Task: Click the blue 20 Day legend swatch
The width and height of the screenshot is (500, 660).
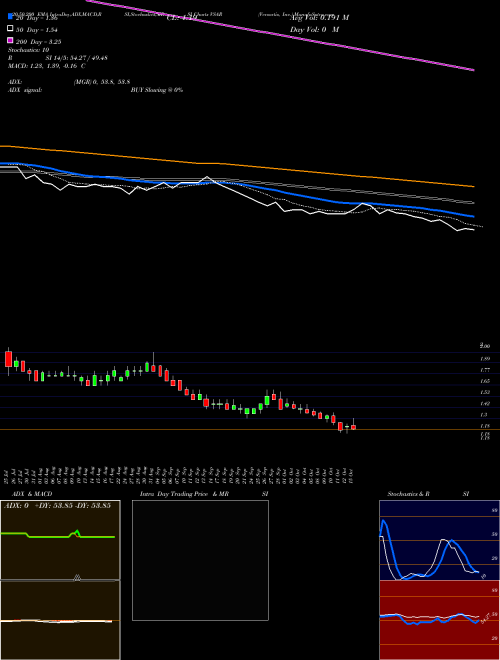Action: (x=10, y=17)
